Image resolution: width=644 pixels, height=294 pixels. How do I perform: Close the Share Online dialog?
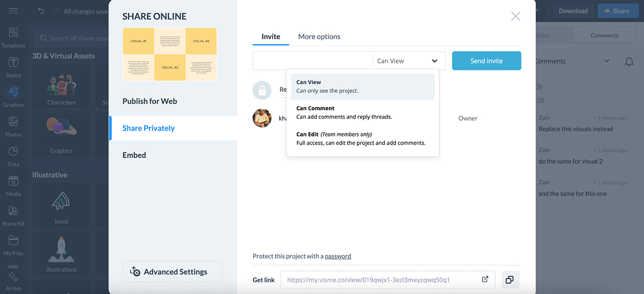515,16
